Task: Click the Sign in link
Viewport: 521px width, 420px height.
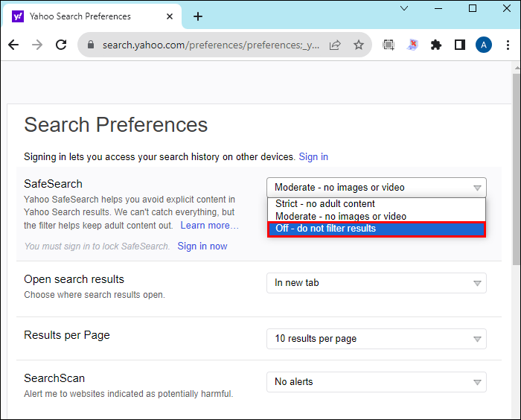Action: pyautogui.click(x=313, y=157)
